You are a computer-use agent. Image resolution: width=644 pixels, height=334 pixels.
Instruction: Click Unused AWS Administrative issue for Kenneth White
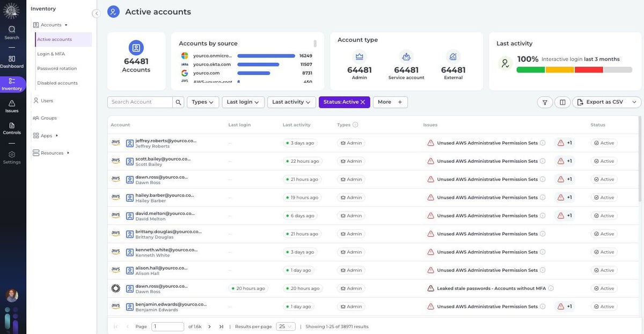[x=487, y=252]
